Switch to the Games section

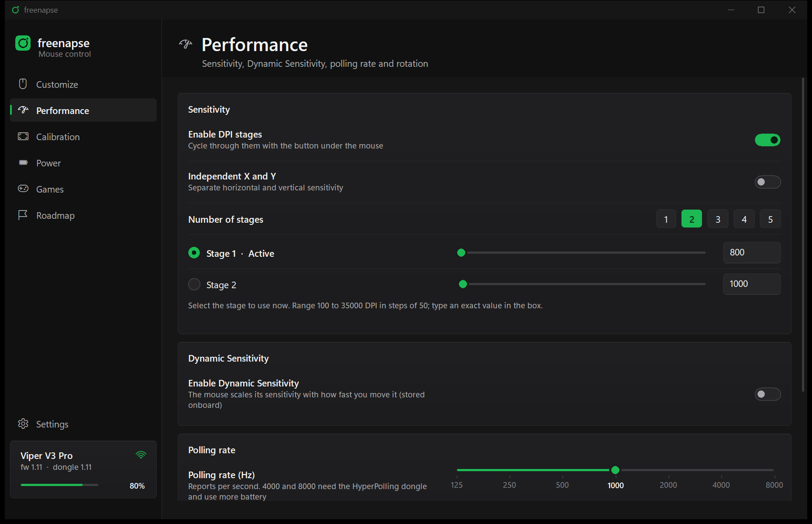point(83,189)
